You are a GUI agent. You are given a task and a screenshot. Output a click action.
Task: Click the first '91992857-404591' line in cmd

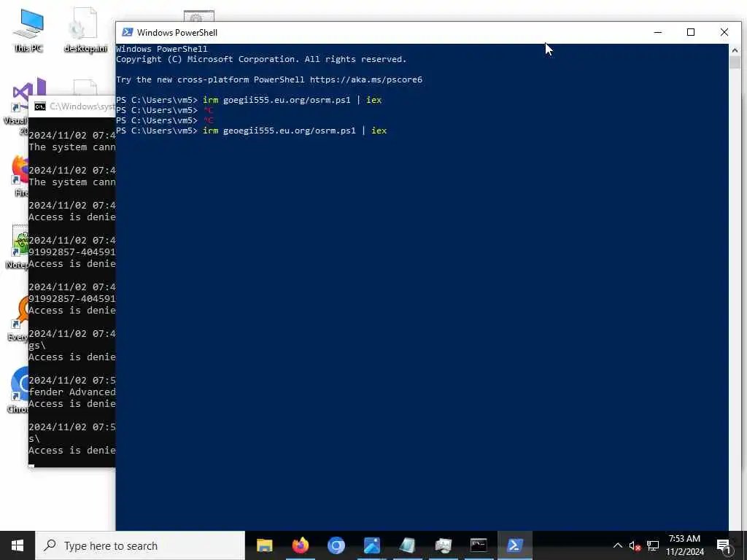(72, 252)
